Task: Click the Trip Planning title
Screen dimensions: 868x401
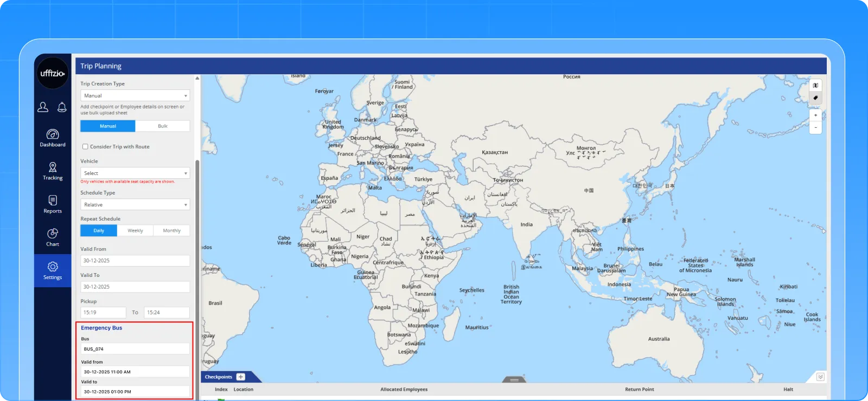Action: pyautogui.click(x=101, y=66)
